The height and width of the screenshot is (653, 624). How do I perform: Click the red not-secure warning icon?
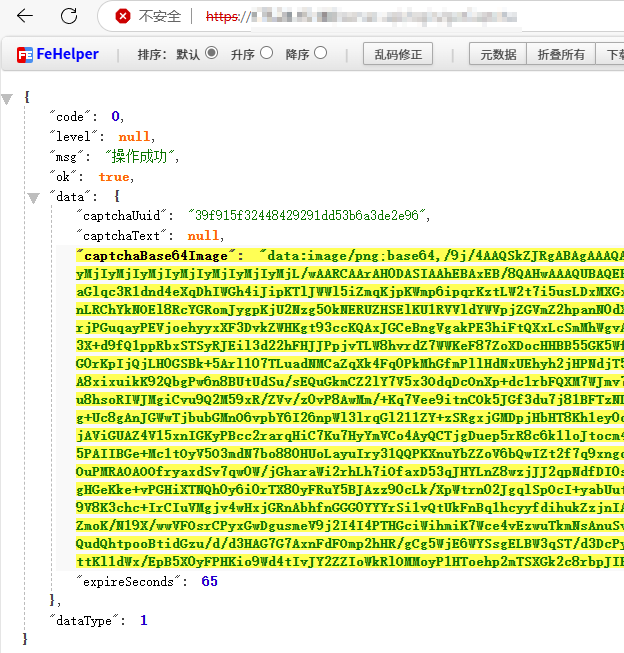[x=122, y=16]
